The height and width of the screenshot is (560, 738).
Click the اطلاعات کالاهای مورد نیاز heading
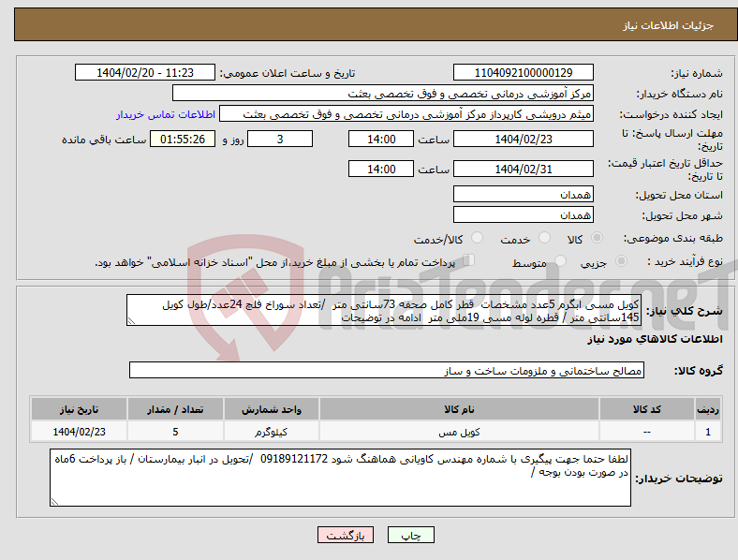pyautogui.click(x=655, y=339)
